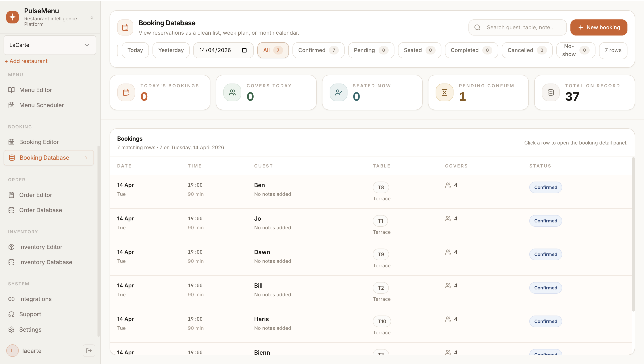Click the Search guest, table, note field
This screenshot has width=644, height=364.
517,27
